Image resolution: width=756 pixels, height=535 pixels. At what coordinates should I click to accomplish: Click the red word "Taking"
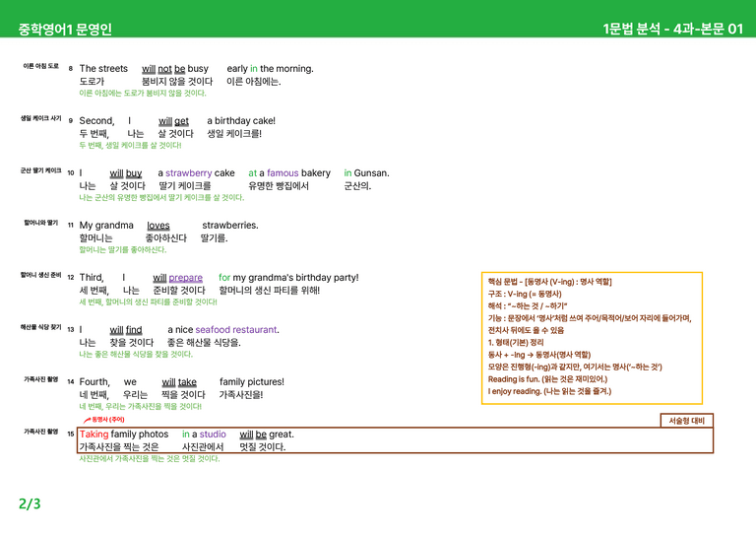94,435
